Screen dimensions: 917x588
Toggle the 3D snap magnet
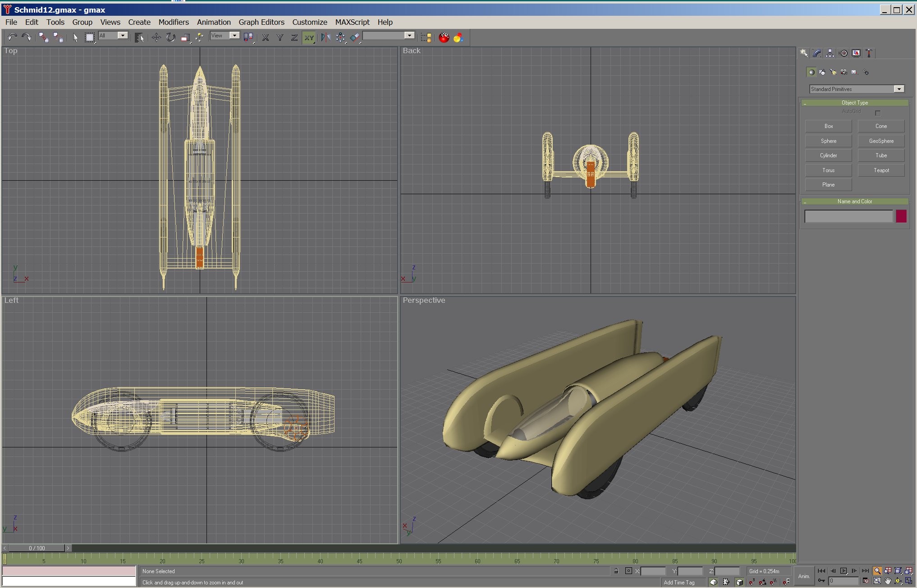click(752, 582)
